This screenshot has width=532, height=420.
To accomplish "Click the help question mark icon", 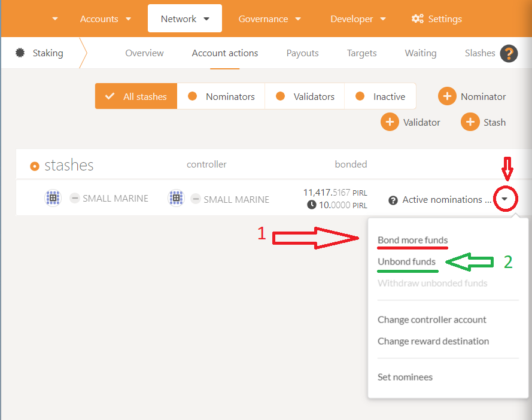I will tap(509, 54).
